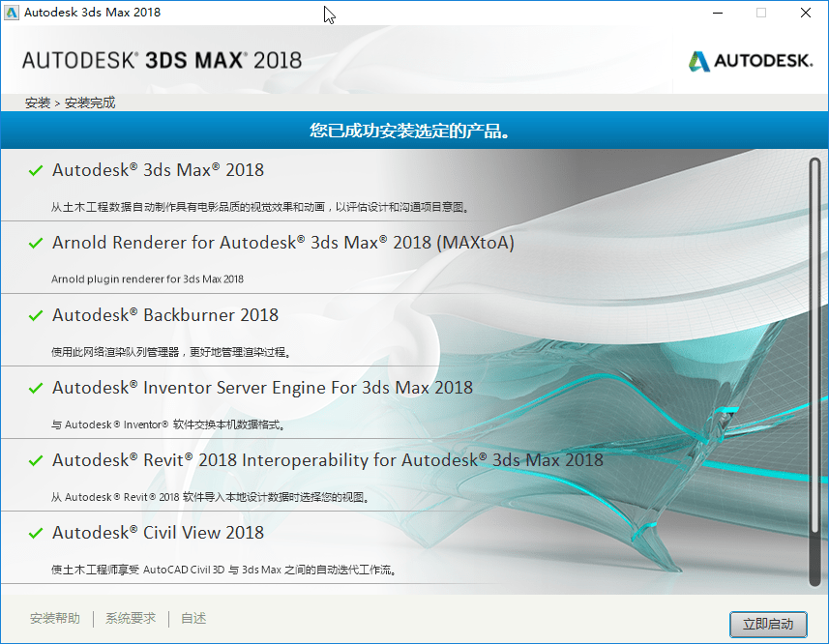Image resolution: width=829 pixels, height=644 pixels.
Task: Click the 立即启动 launch button
Action: click(768, 624)
